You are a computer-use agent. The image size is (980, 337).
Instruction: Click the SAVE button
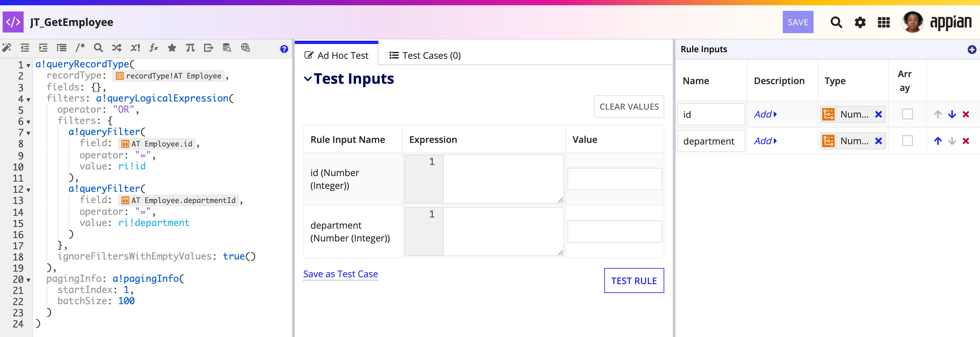pyautogui.click(x=798, y=22)
